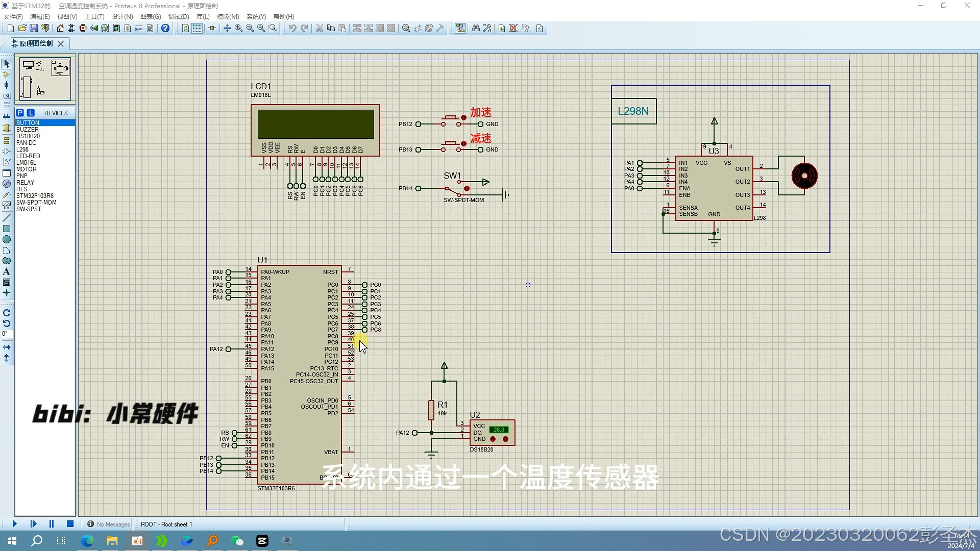Open a project using the folder icon
The height and width of the screenshot is (551, 980).
pos(22,29)
